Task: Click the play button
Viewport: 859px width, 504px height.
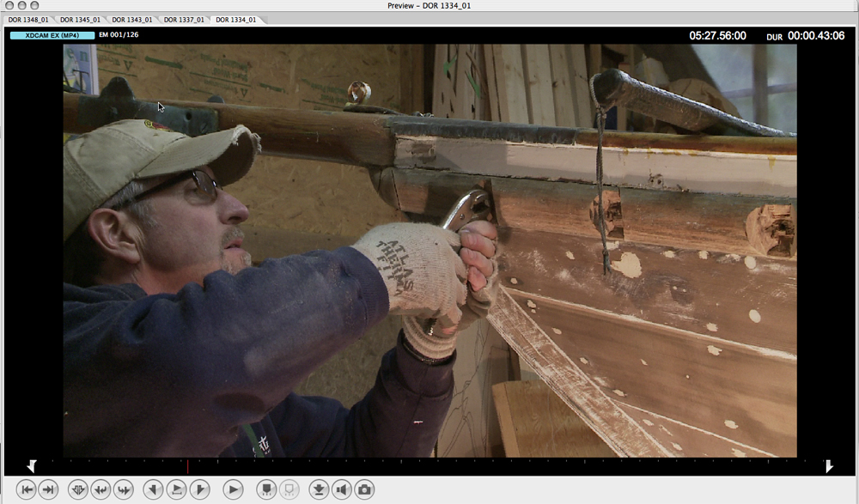Action: (233, 489)
